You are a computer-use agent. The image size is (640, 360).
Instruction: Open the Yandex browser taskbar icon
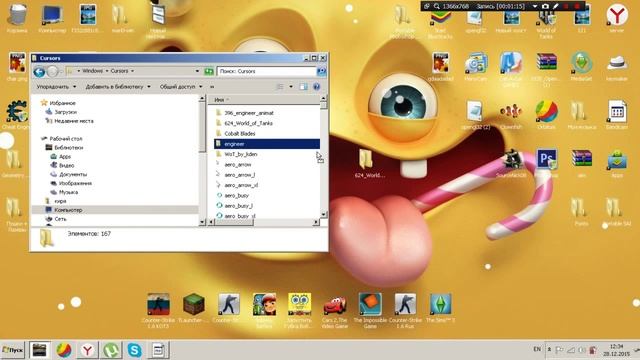point(87,350)
